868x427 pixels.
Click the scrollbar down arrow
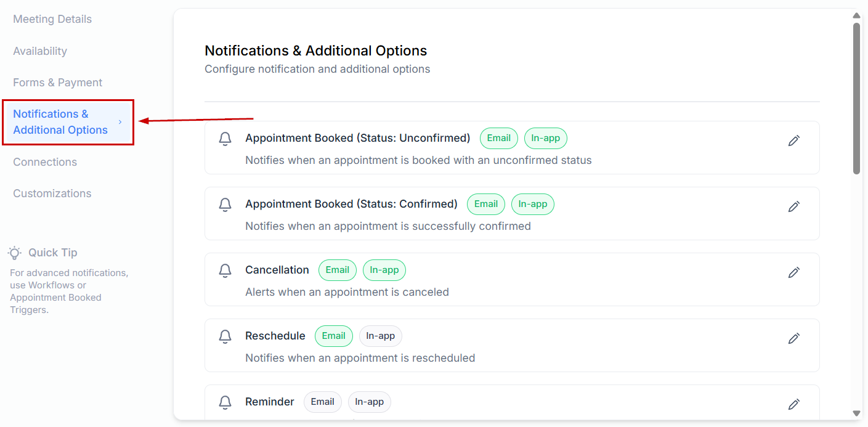[x=856, y=413]
